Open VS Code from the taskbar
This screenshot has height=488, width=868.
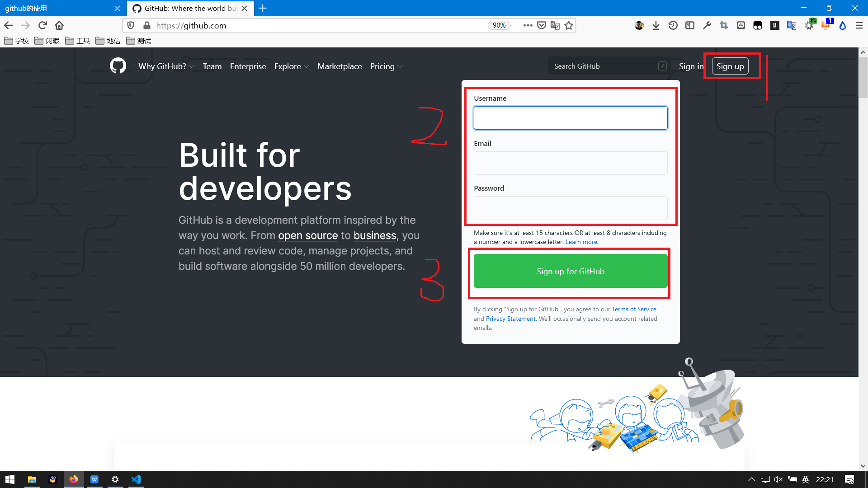[136, 479]
